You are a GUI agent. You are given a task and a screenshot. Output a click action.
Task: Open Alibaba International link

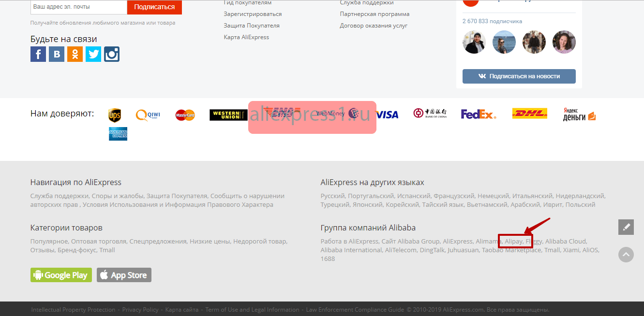[x=351, y=250]
